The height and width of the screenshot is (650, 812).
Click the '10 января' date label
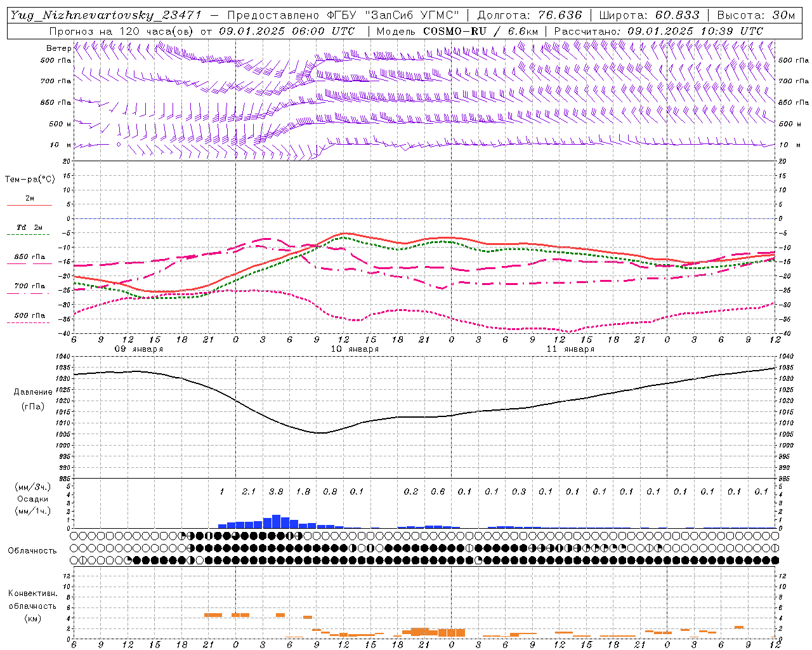click(x=355, y=349)
